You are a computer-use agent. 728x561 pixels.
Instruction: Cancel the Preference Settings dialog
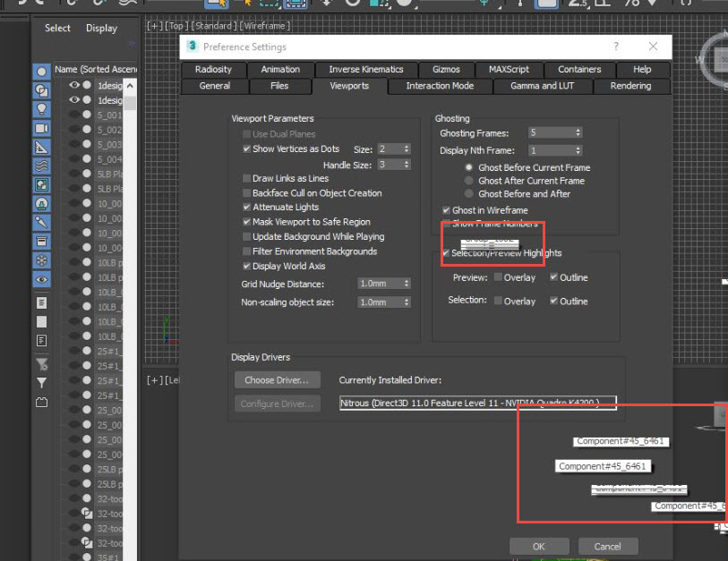click(607, 547)
